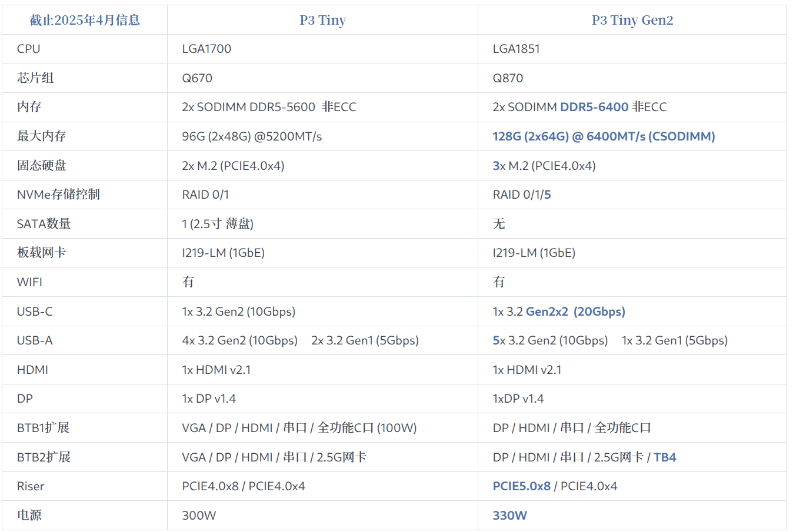Select the 'WIFI' row label
Image resolution: width=793 pixels, height=532 pixels.
click(29, 282)
